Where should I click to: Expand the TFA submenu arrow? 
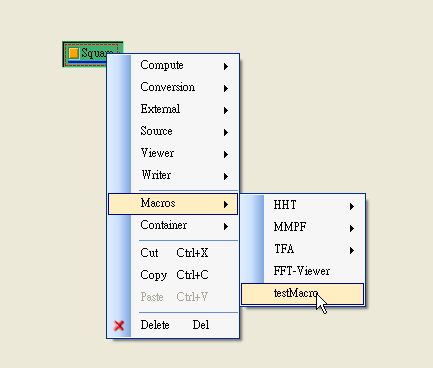pos(352,250)
